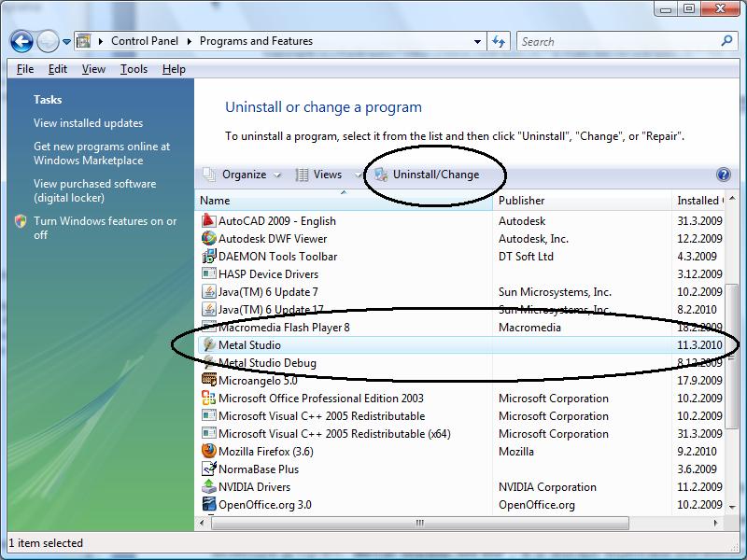This screenshot has width=747, height=560.
Task: Click the blue Help question mark icon
Action: (723, 175)
